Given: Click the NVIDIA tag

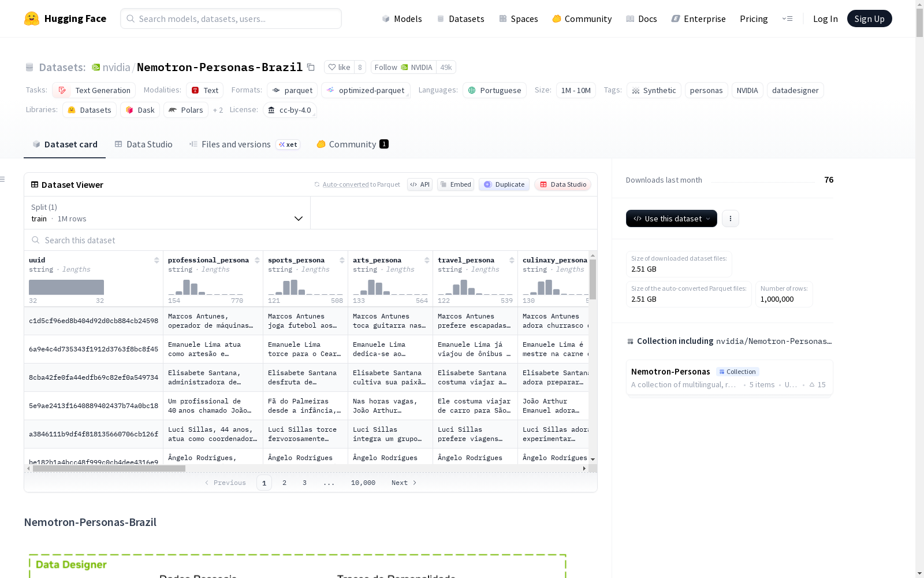Looking at the screenshot, I should (x=747, y=90).
